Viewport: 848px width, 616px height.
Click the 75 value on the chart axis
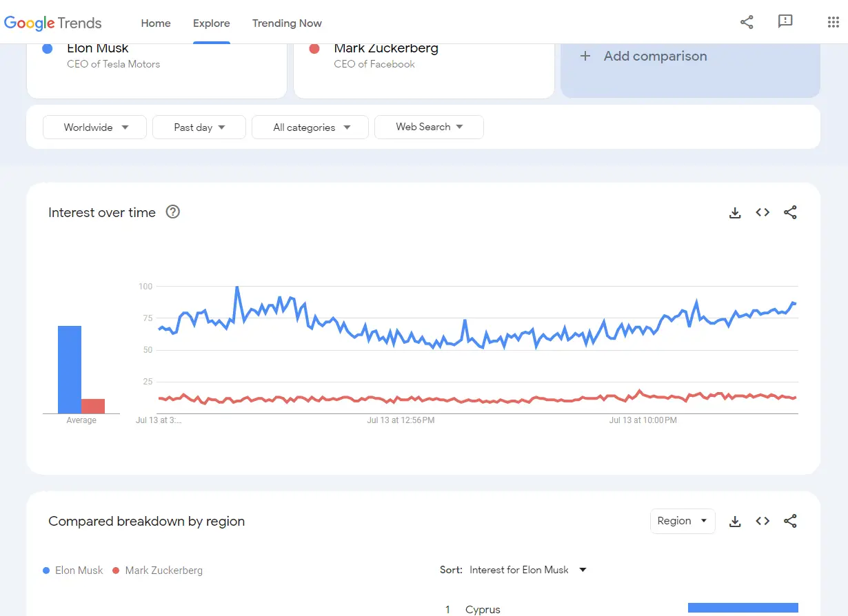(x=147, y=318)
